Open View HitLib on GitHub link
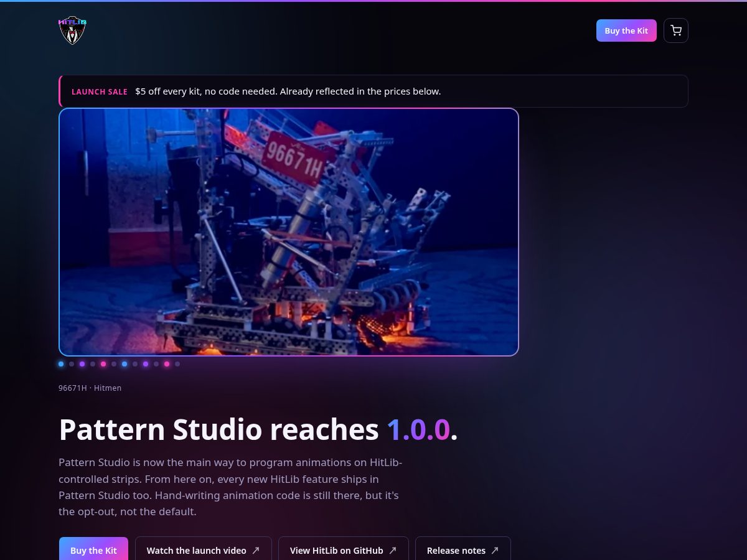 pyautogui.click(x=344, y=550)
